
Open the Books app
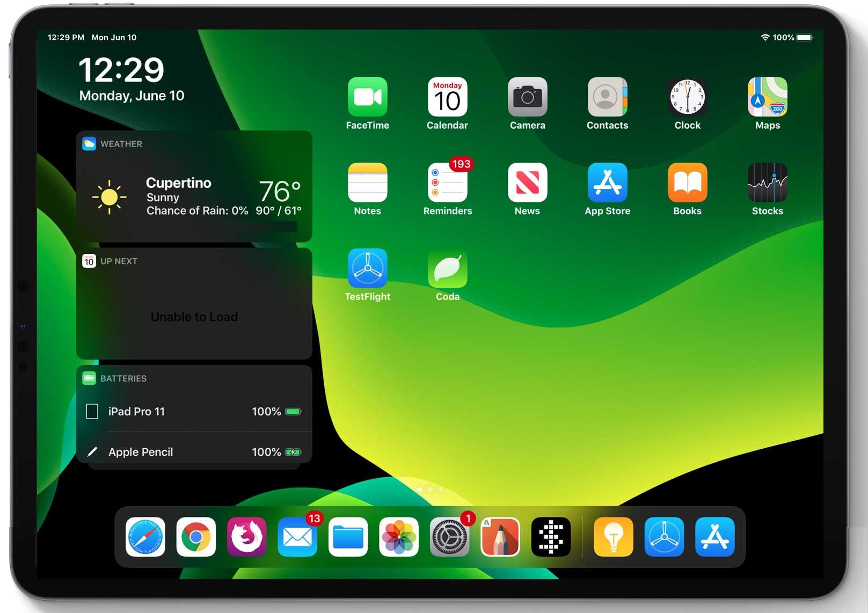point(688,183)
